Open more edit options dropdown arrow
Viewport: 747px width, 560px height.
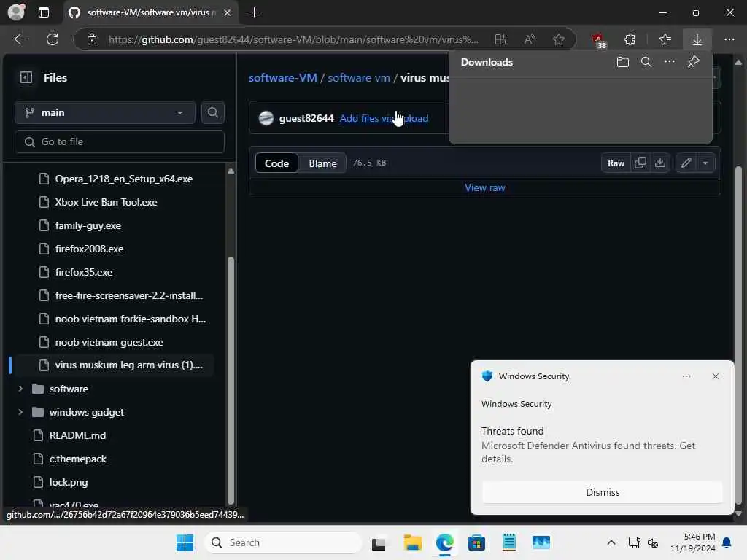click(x=705, y=163)
